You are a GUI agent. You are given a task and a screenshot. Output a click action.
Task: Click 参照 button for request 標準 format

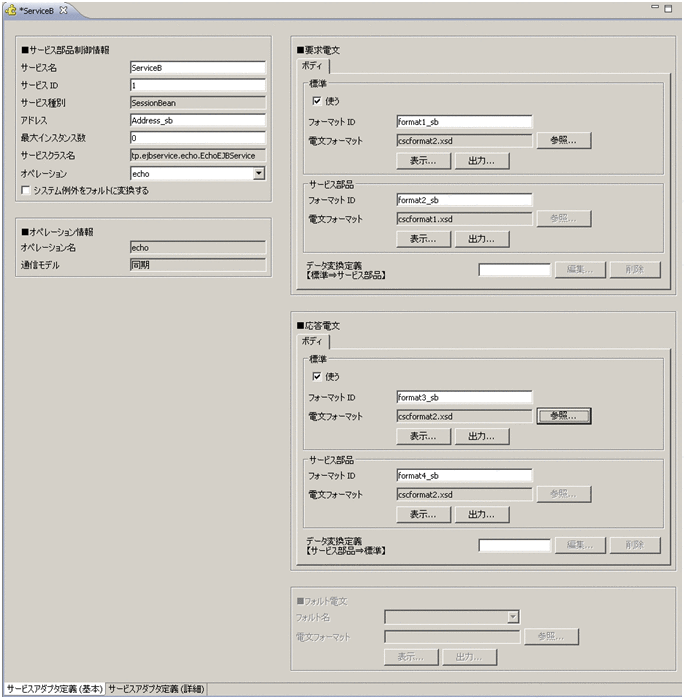564,140
